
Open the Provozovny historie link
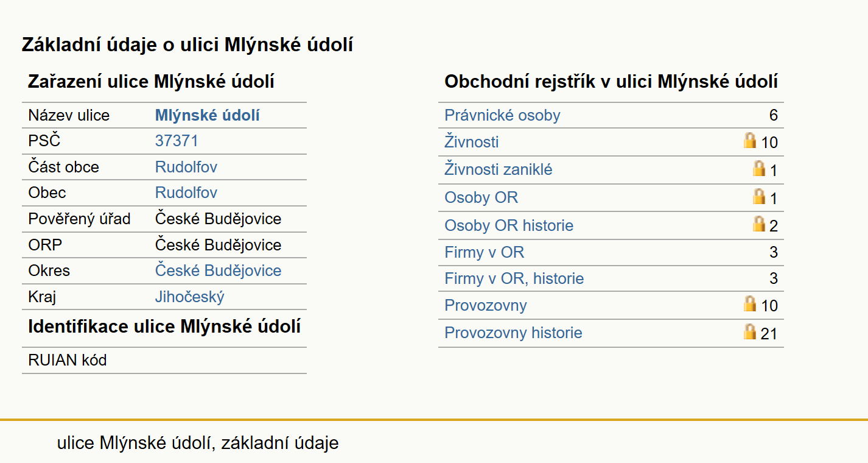click(513, 333)
